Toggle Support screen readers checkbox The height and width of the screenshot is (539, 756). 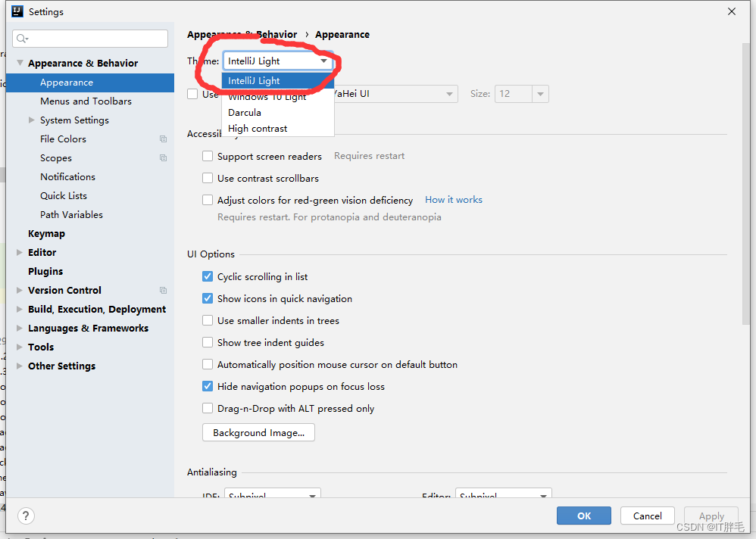tap(208, 156)
